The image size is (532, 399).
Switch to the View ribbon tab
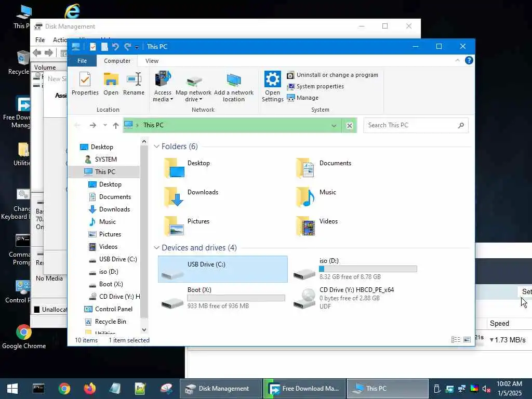[152, 61]
